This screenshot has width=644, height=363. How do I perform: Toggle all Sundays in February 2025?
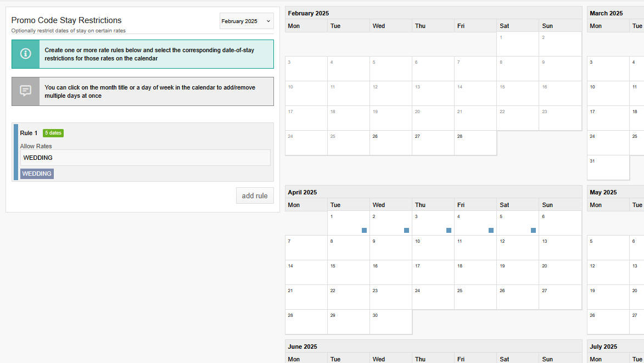pyautogui.click(x=560, y=26)
